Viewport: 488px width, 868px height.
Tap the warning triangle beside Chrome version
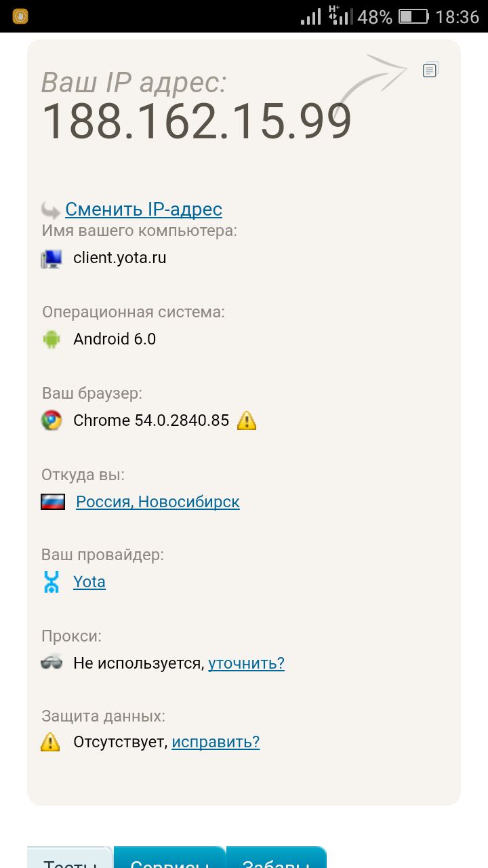coord(247,421)
